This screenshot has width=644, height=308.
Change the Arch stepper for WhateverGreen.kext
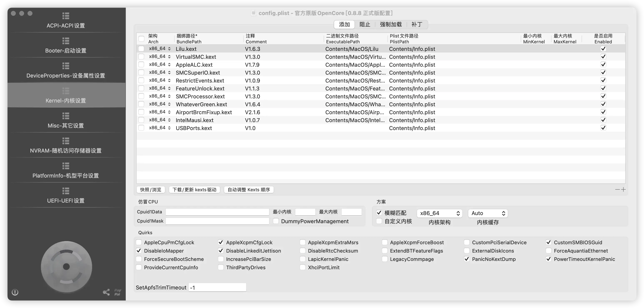[169, 104]
